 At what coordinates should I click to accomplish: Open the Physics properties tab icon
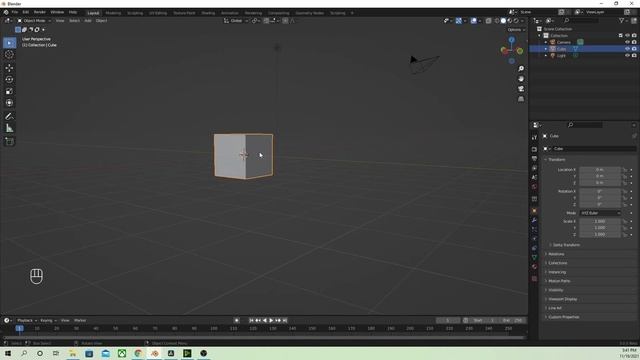click(x=534, y=239)
